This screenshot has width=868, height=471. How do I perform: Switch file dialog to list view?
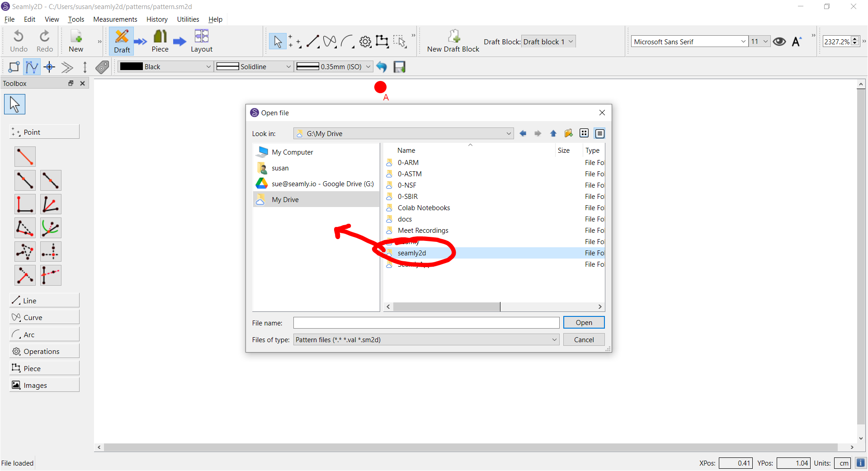coord(584,133)
